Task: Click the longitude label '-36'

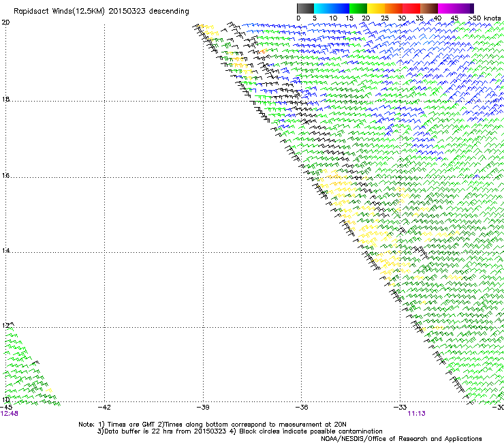Action: pyautogui.click(x=302, y=407)
